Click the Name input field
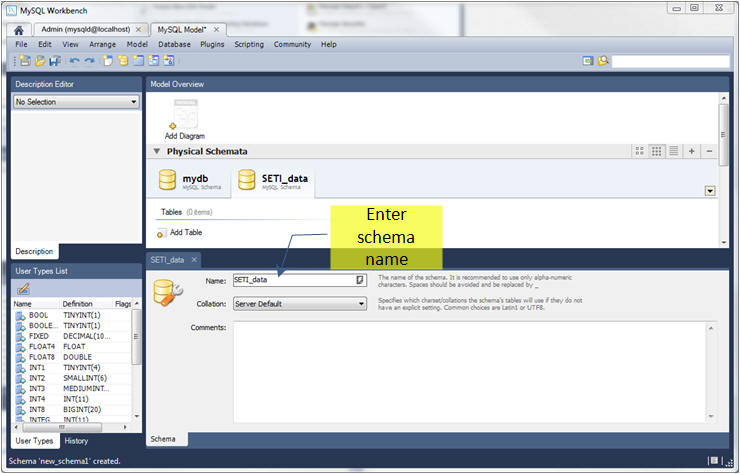 [x=300, y=280]
